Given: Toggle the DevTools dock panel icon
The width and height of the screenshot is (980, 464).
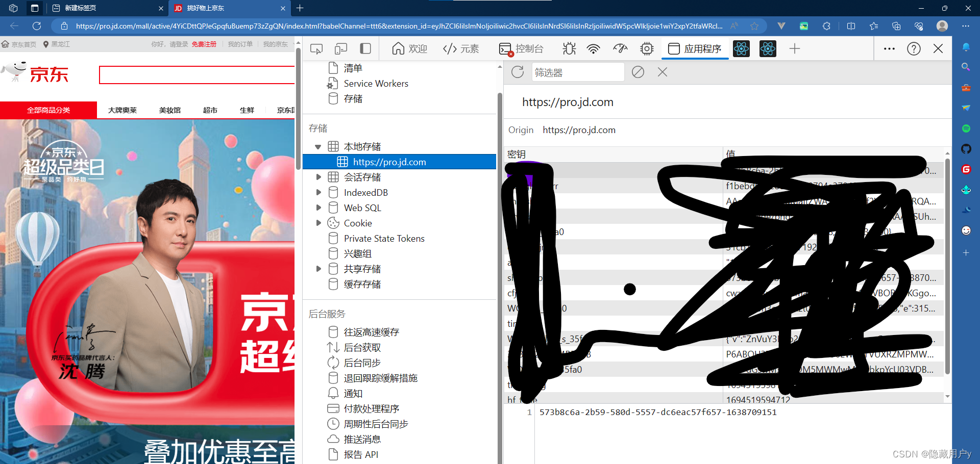Looking at the screenshot, I should pos(365,48).
